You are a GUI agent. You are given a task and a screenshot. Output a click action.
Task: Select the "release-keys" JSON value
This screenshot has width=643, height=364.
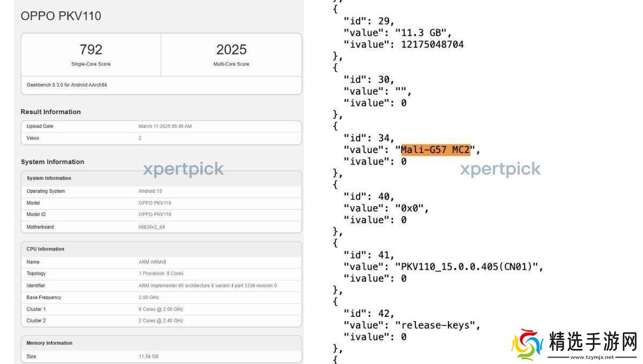[435, 325]
